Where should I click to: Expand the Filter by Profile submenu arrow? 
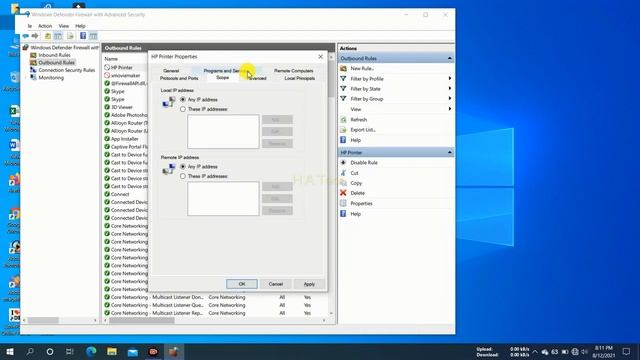449,78
